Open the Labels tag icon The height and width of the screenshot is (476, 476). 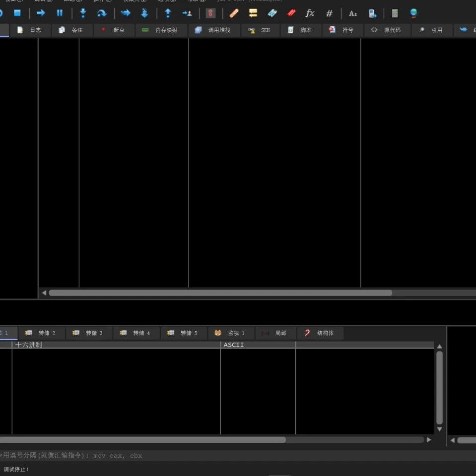272,13
